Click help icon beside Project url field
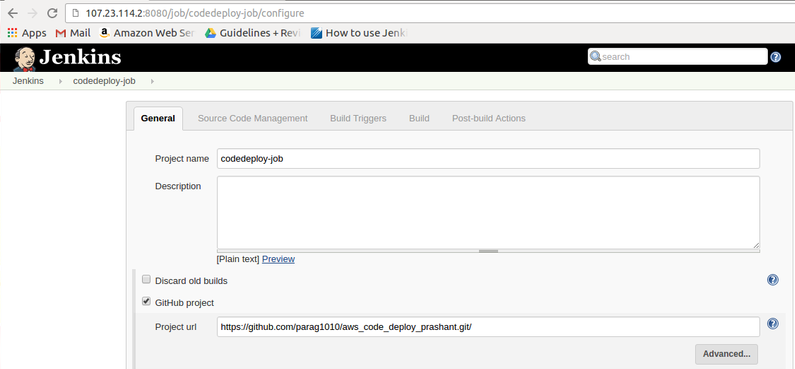 (773, 324)
